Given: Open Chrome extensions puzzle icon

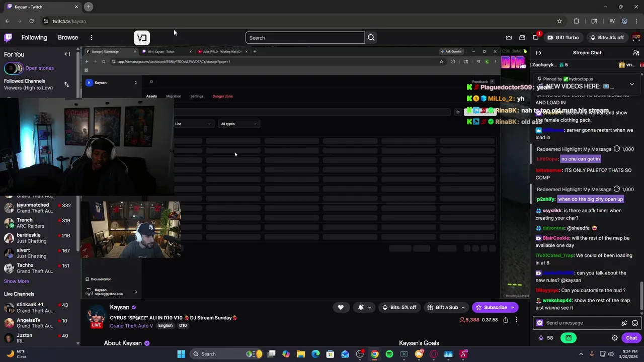Looking at the screenshot, I should click(577, 21).
